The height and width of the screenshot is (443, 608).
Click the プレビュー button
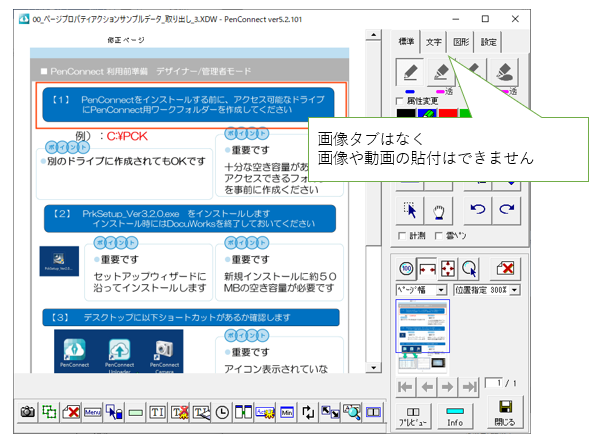[413, 417]
